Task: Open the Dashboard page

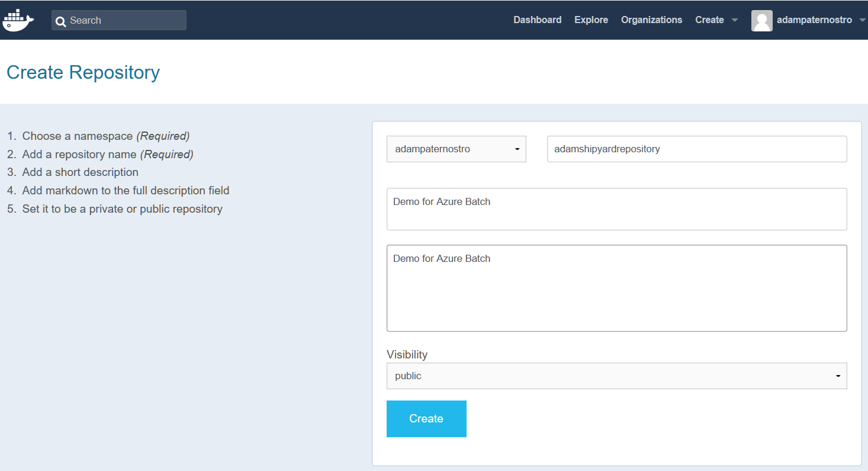Action: (x=537, y=20)
